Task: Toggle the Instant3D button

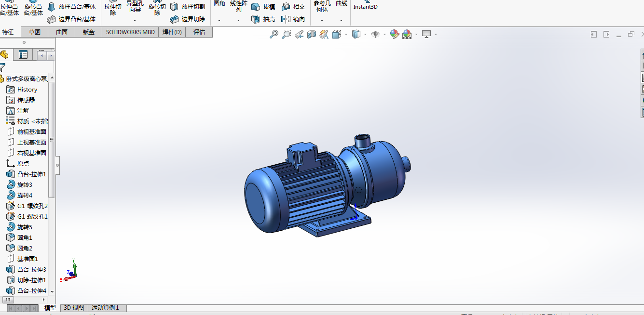Action: tap(366, 6)
